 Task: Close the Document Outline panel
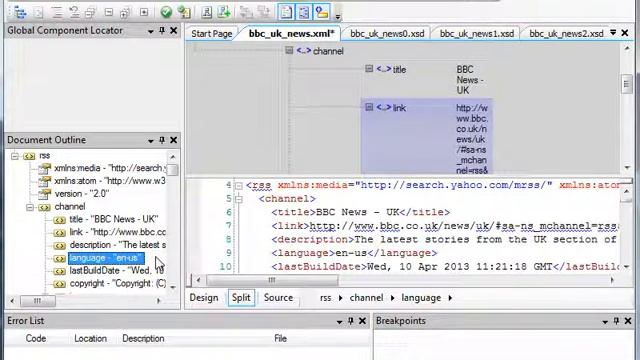173,140
